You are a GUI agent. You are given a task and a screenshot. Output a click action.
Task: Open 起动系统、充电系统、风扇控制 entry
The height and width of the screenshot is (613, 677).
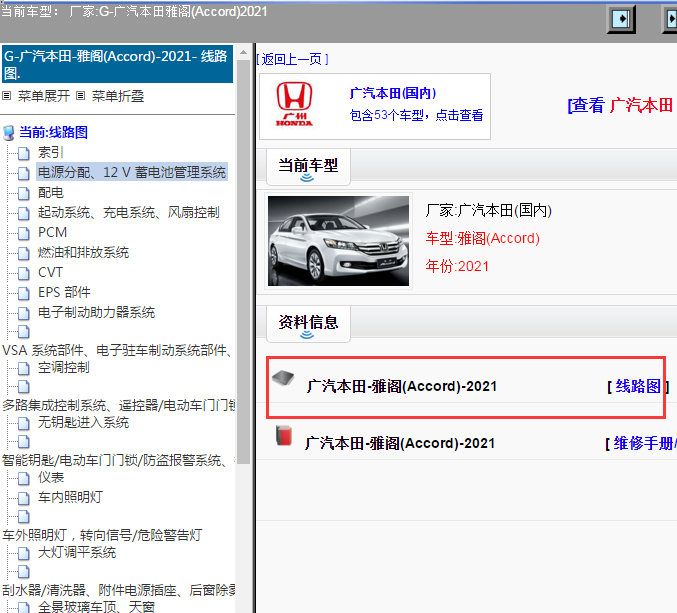click(x=129, y=212)
